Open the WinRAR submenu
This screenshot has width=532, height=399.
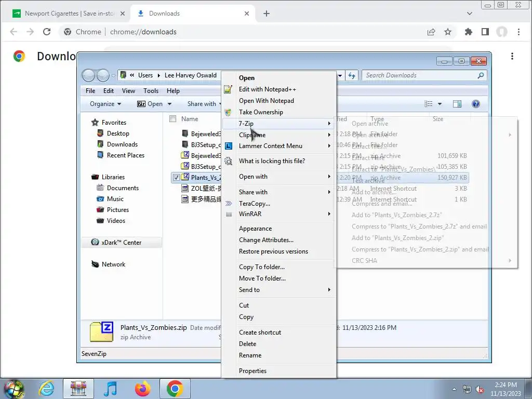278,214
